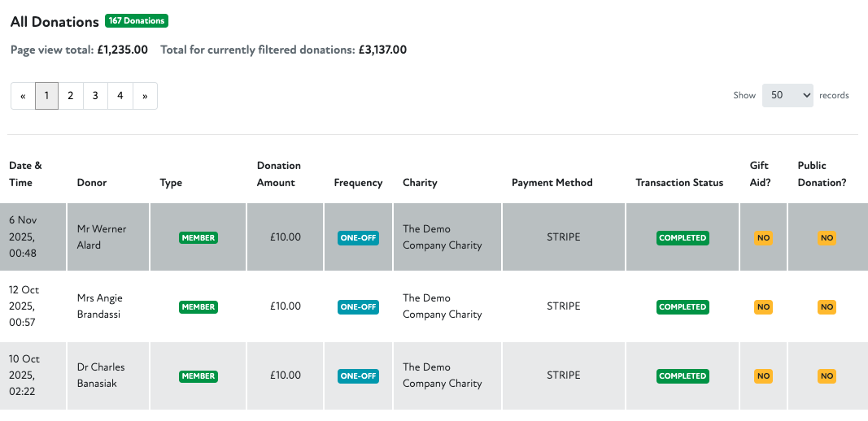Click the 167 Donations green badge

[137, 21]
